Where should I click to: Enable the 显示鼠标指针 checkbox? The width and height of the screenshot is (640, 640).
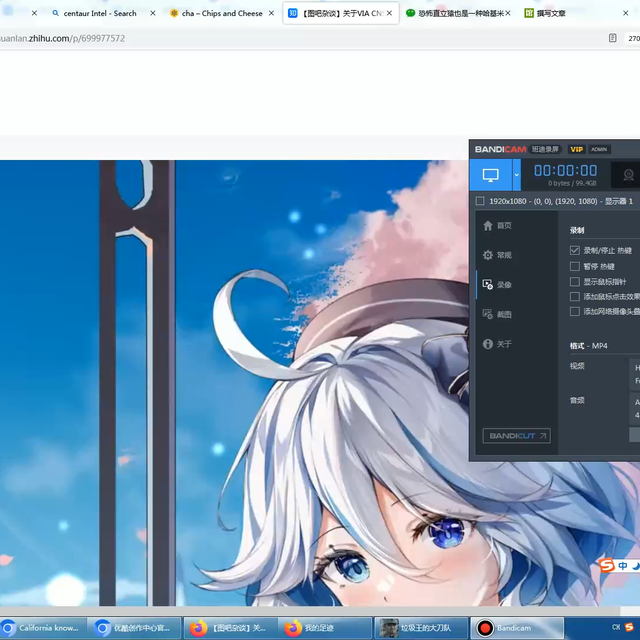pos(575,281)
